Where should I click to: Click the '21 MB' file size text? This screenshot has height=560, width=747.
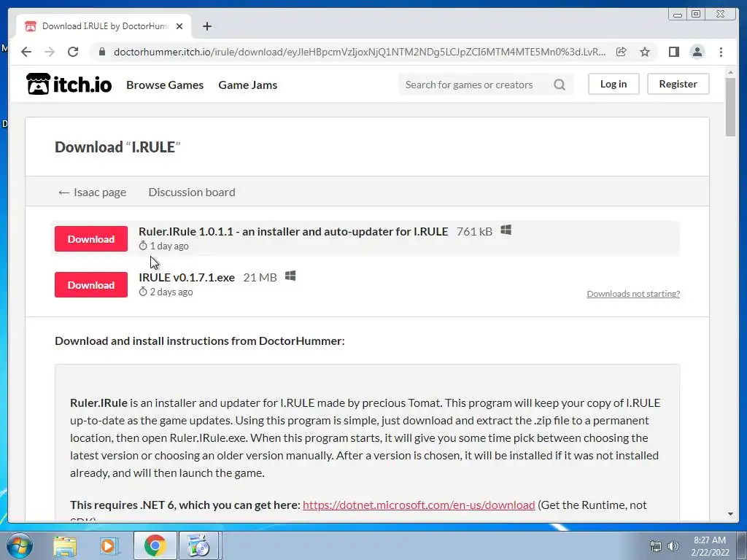[260, 277]
